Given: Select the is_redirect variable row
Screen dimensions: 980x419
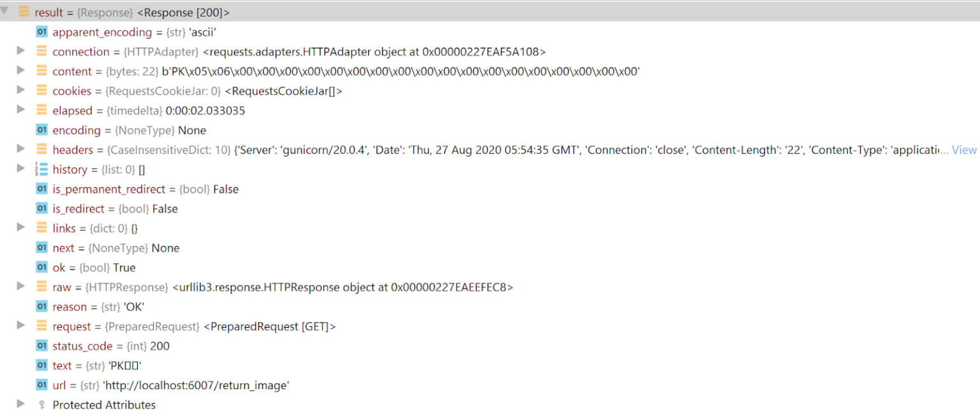Looking at the screenshot, I should [115, 209].
